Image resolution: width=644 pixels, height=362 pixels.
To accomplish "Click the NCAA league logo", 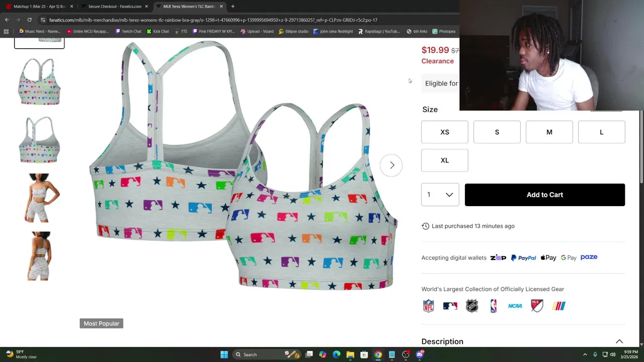I will (515, 306).
